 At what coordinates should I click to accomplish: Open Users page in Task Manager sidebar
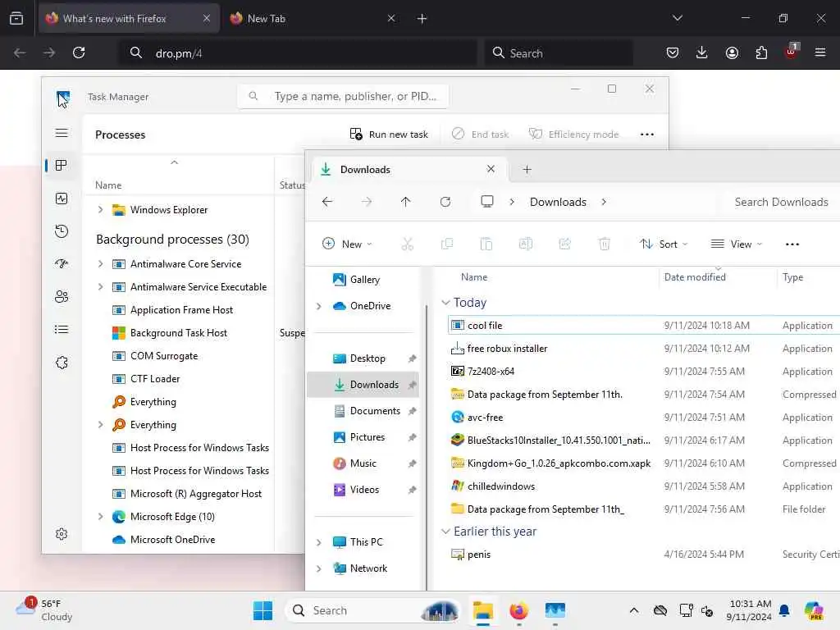coord(62,296)
